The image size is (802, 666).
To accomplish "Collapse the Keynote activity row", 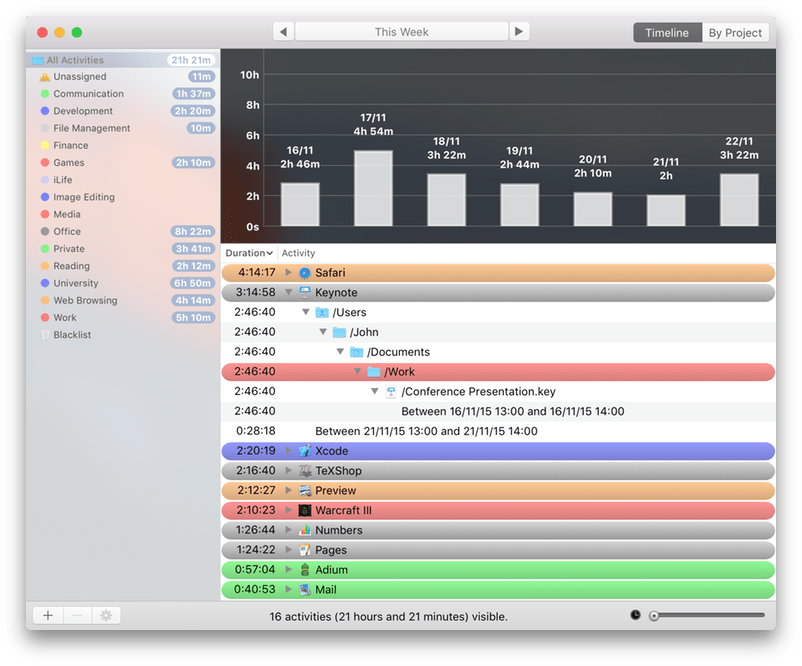I will pos(288,292).
